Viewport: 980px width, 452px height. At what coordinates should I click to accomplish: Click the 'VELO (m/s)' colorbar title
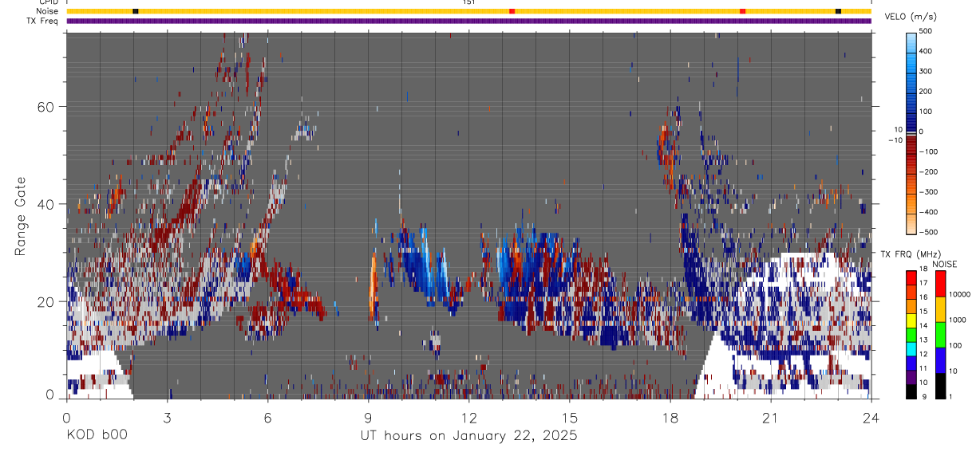(x=911, y=16)
